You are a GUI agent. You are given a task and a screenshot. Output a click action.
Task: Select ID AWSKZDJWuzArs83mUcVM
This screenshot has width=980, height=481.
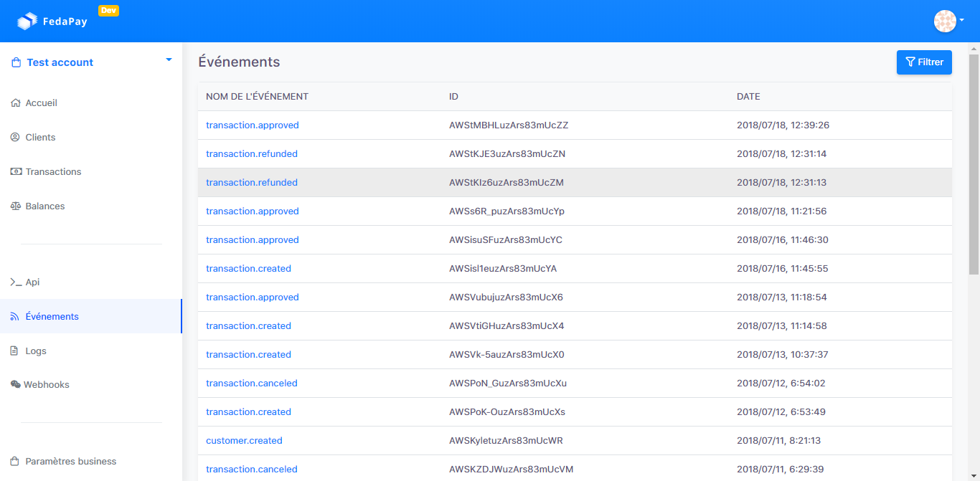pos(512,469)
